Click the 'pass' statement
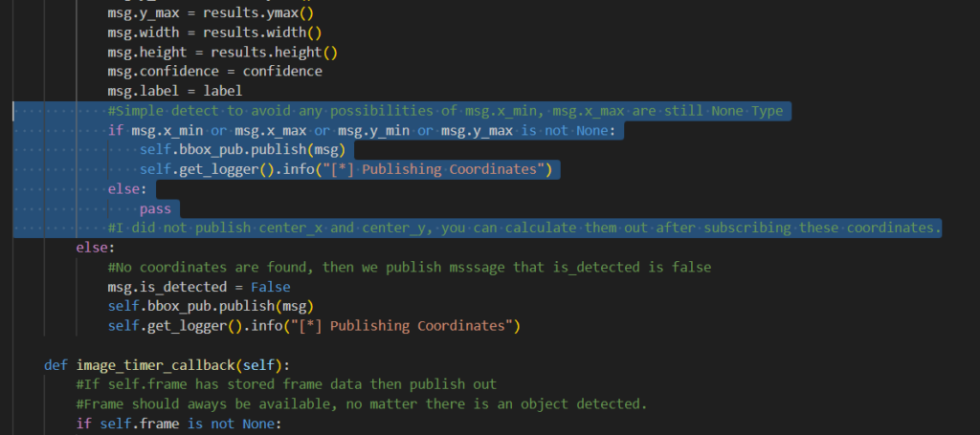980x435 pixels. click(x=155, y=209)
